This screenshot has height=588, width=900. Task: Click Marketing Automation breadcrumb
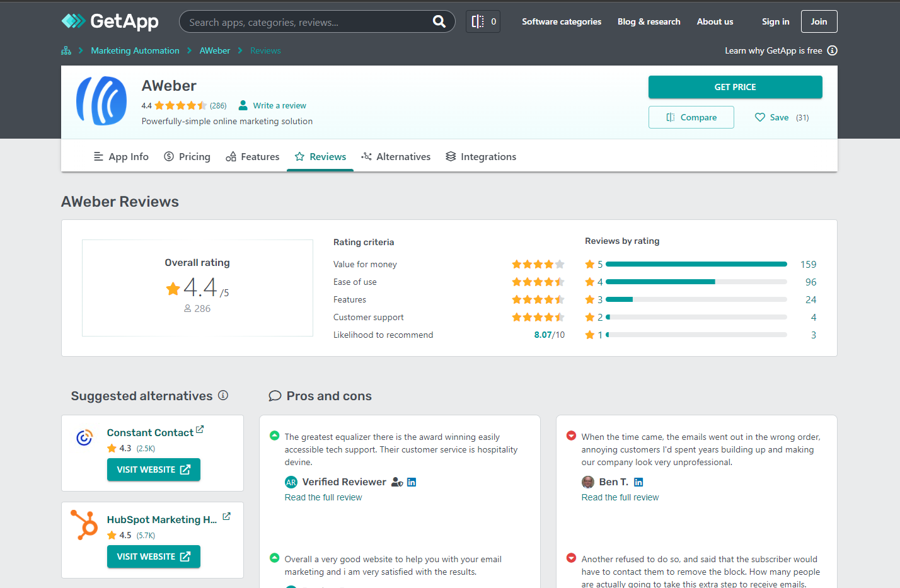coord(135,50)
